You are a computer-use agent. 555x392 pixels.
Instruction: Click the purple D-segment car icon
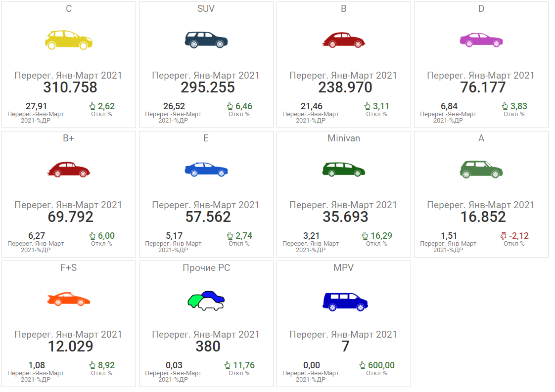[x=481, y=40]
